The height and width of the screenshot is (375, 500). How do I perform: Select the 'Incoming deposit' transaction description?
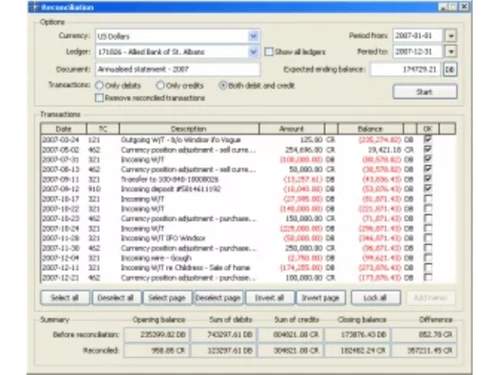click(x=171, y=189)
